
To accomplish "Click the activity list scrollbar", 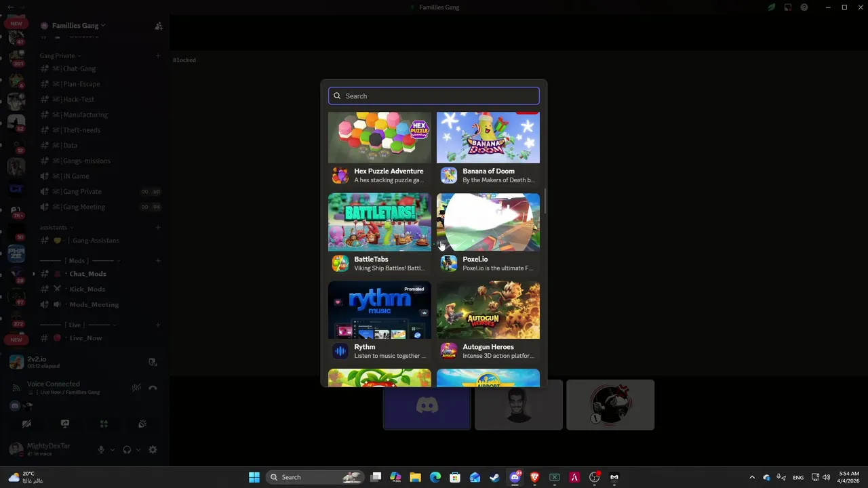I will (545, 200).
